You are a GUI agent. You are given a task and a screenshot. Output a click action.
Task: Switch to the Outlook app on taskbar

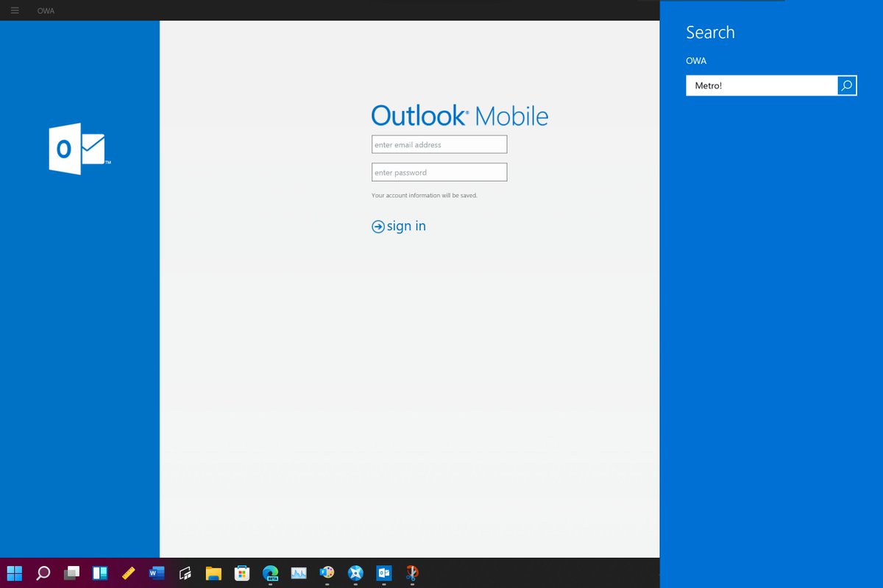383,573
